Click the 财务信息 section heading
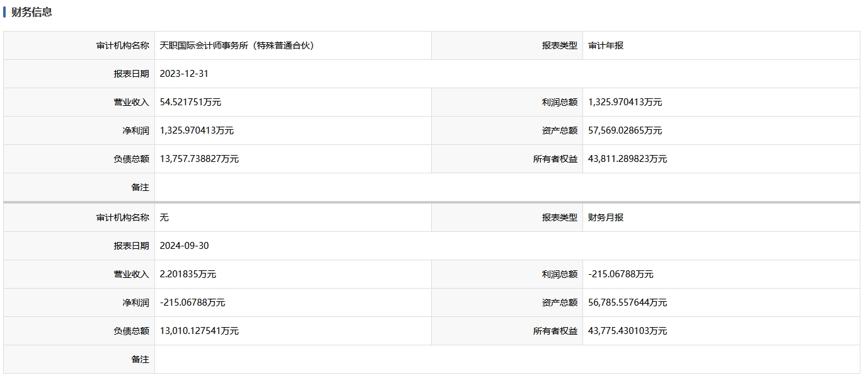 point(32,12)
